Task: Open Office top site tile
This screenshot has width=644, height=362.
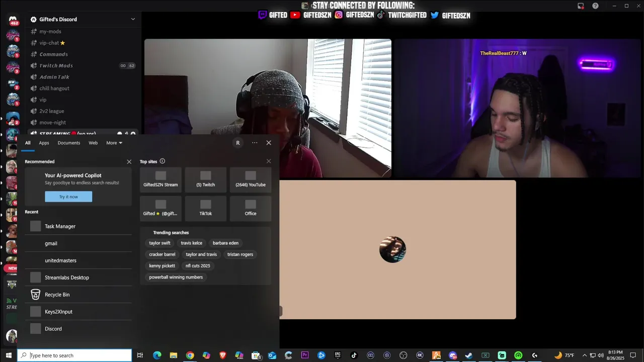Action: 251,208
